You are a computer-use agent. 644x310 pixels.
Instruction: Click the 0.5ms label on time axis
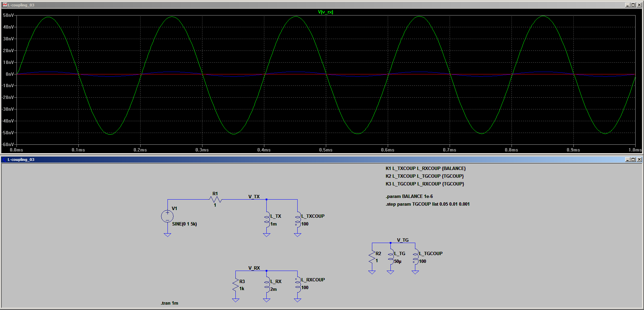point(326,150)
